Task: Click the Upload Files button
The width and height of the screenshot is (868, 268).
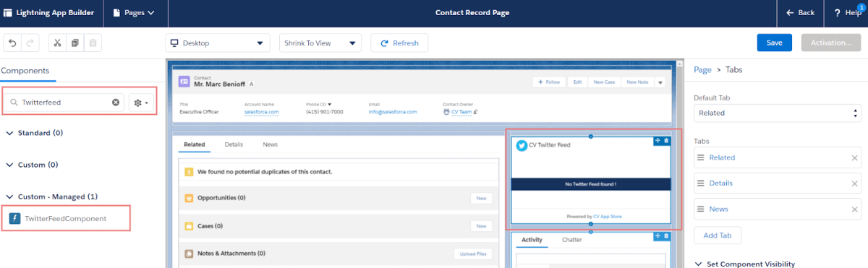Action: click(473, 254)
